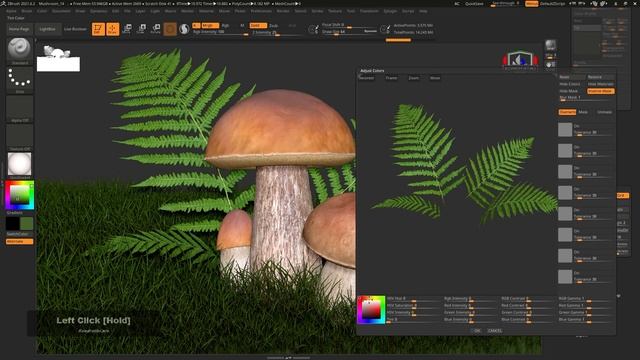
Task: Switch to the Unmask tab
Action: click(604, 112)
